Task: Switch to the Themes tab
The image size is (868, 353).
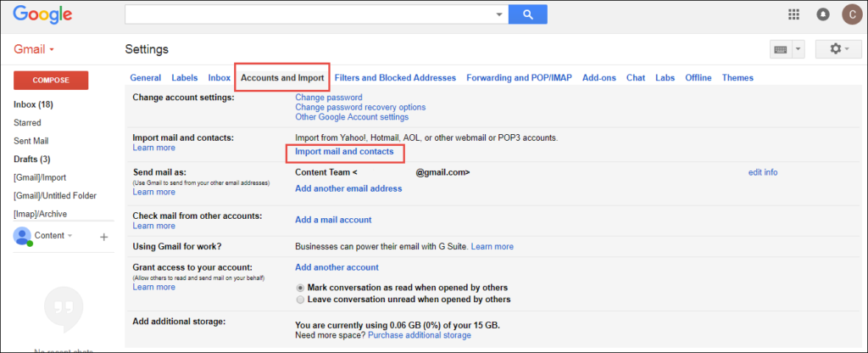Action: [x=737, y=78]
